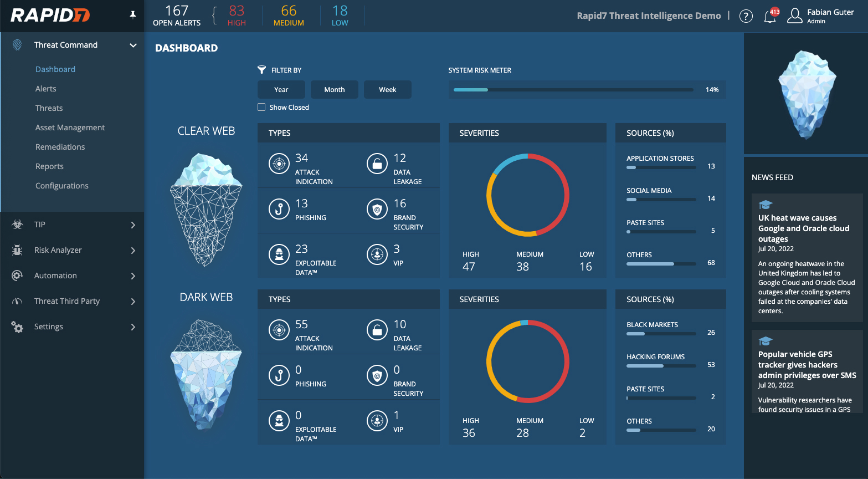Click graduation cap icon on GPS tracker news
Viewport: 868px width, 479px height.
pos(766,341)
